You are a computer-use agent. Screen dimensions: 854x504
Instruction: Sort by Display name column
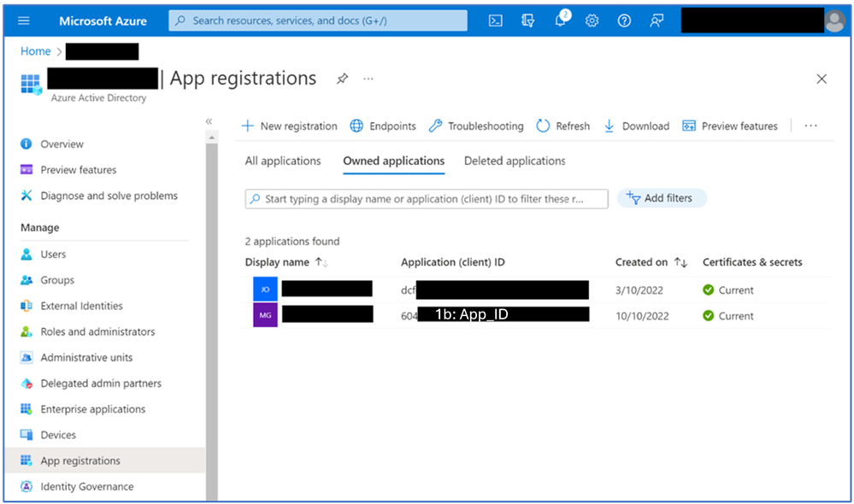[x=286, y=262]
